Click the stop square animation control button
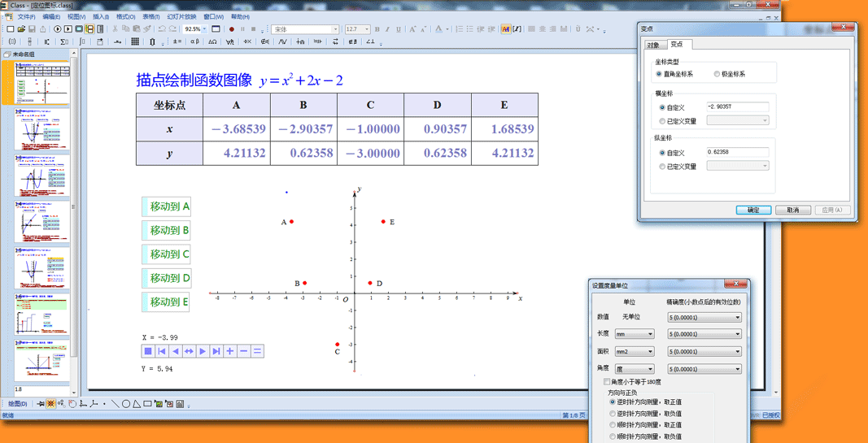The height and width of the screenshot is (443, 868). click(x=148, y=351)
